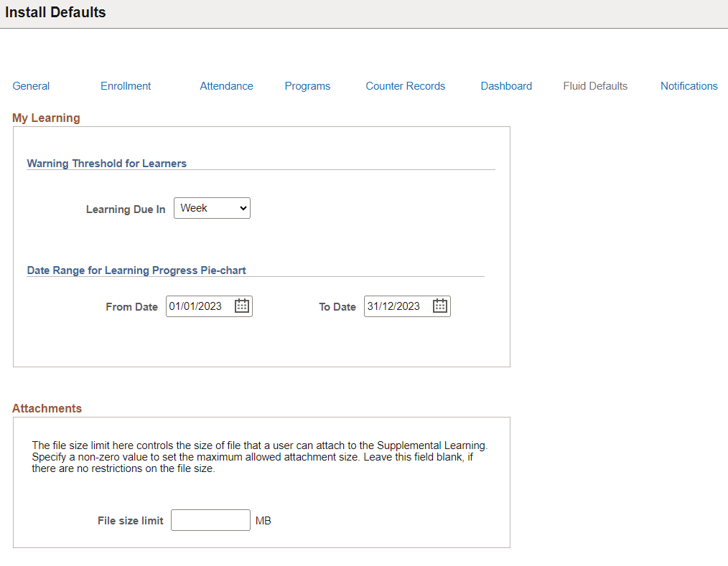Focus the File size limit field

click(x=210, y=520)
